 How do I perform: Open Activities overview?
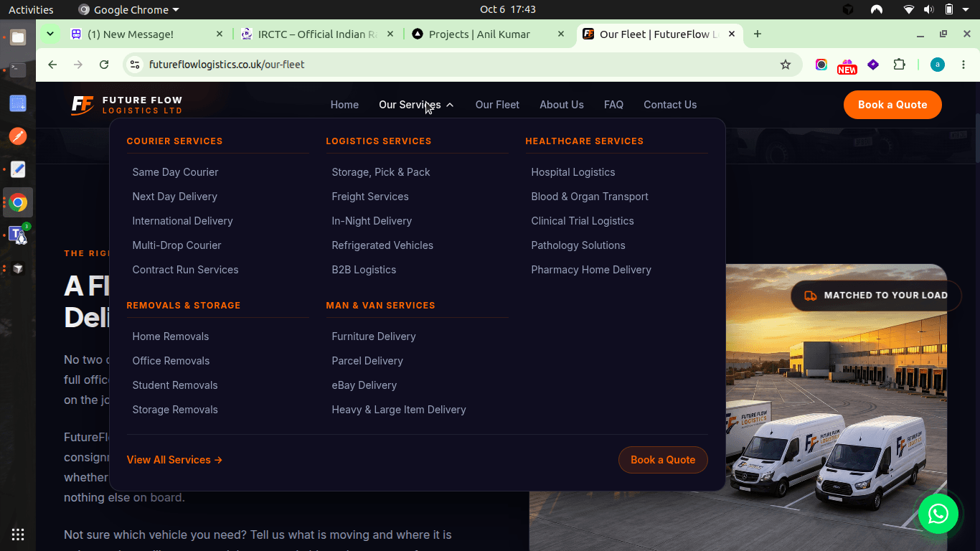(x=31, y=9)
